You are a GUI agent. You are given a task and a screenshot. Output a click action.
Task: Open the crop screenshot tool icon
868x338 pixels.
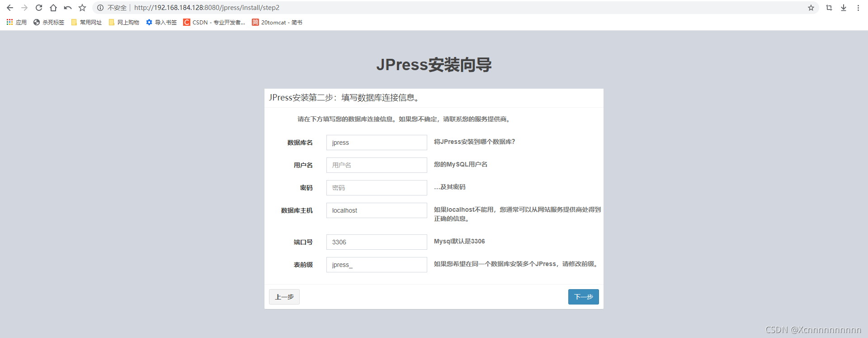(829, 8)
